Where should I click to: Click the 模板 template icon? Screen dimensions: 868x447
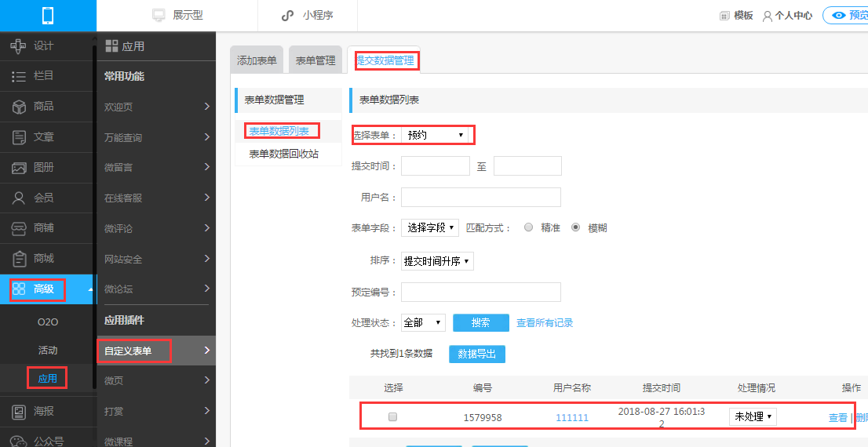tap(724, 16)
